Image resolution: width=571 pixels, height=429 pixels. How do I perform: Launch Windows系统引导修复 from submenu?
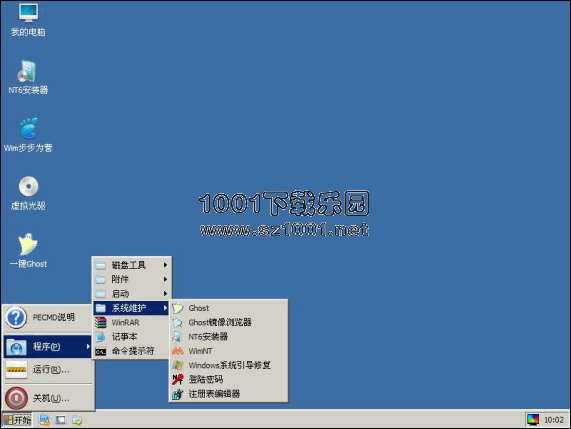tap(229, 365)
